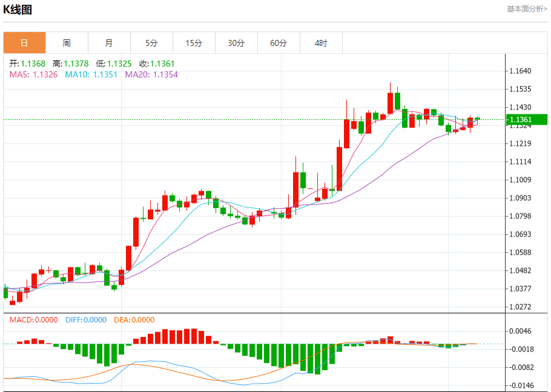Select the 日 daily chart tab

point(24,43)
